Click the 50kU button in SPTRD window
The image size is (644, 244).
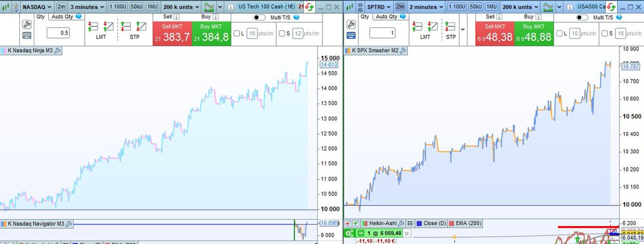tap(476, 6)
